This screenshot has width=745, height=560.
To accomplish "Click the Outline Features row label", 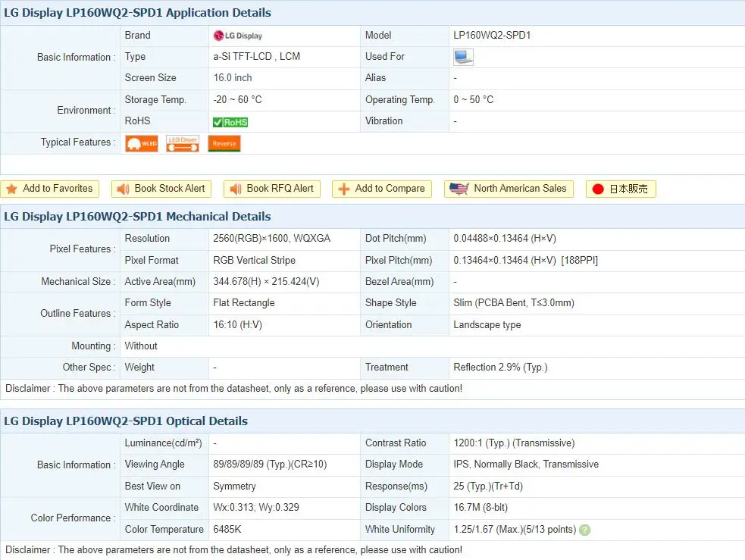I will tap(78, 314).
